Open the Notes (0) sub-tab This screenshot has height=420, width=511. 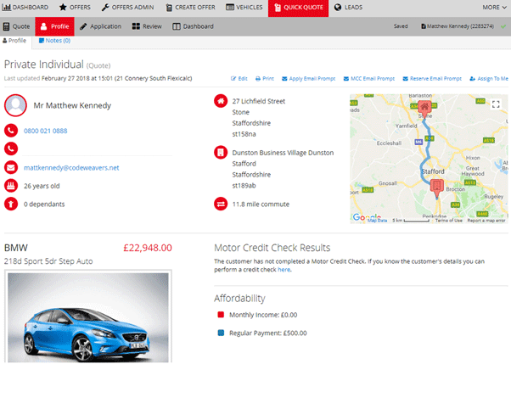54,41
